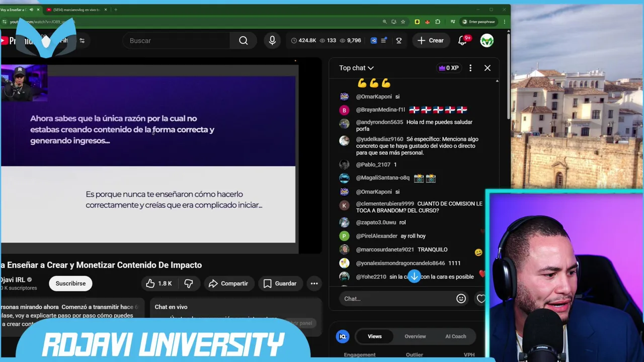Open the vidIQ icon in YouTube header
The width and height of the screenshot is (644, 362).
pyautogui.click(x=374, y=41)
